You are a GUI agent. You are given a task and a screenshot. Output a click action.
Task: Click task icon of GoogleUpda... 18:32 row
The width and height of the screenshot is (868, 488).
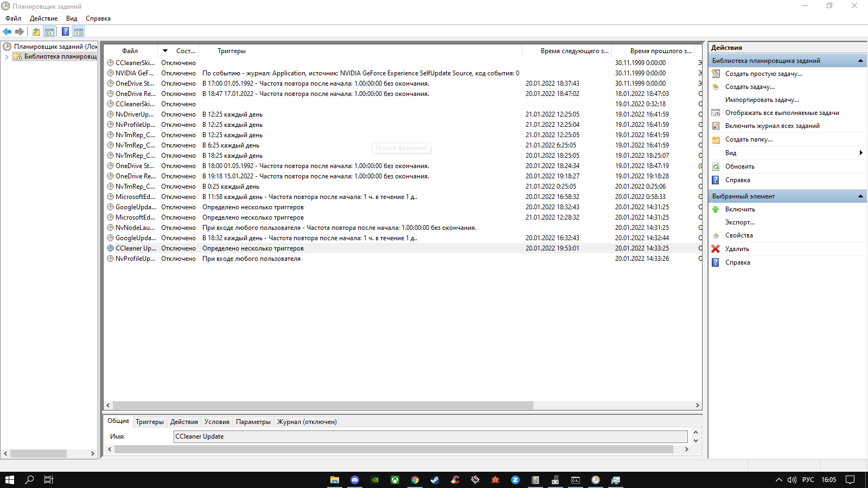tap(110, 238)
